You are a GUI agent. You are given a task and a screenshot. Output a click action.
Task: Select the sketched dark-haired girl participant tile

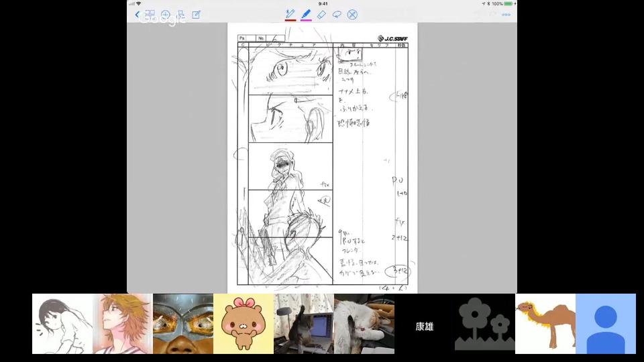(x=62, y=324)
